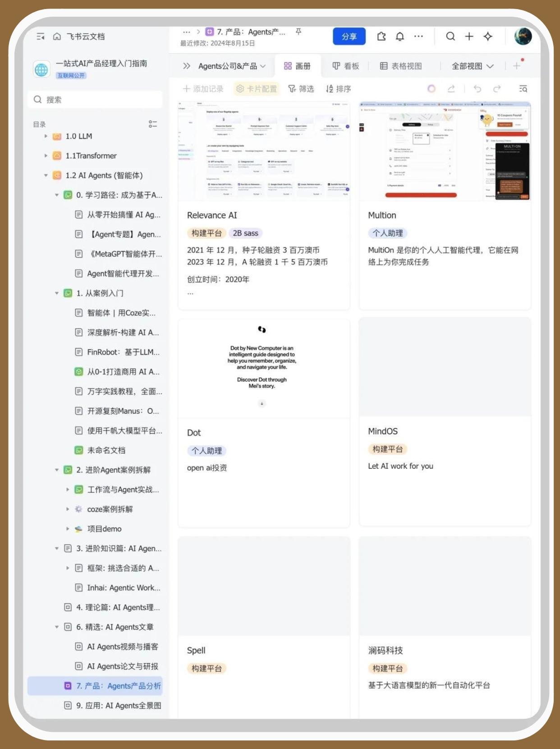Click the 个人助理 tag on Dot card
Viewport: 560px width, 749px height.
207,451
